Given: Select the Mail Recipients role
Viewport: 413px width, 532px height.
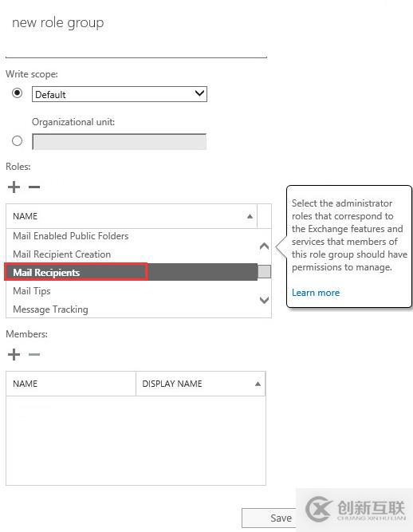Looking at the screenshot, I should [x=132, y=273].
